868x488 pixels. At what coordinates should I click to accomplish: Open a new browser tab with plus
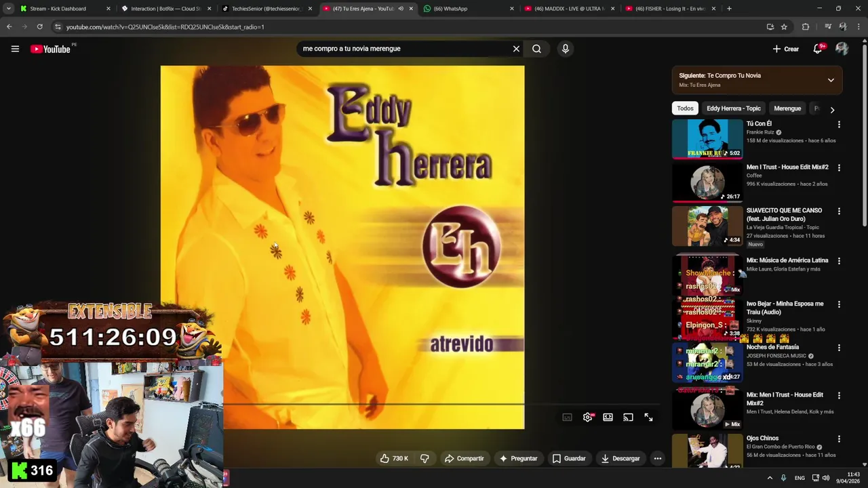click(729, 9)
